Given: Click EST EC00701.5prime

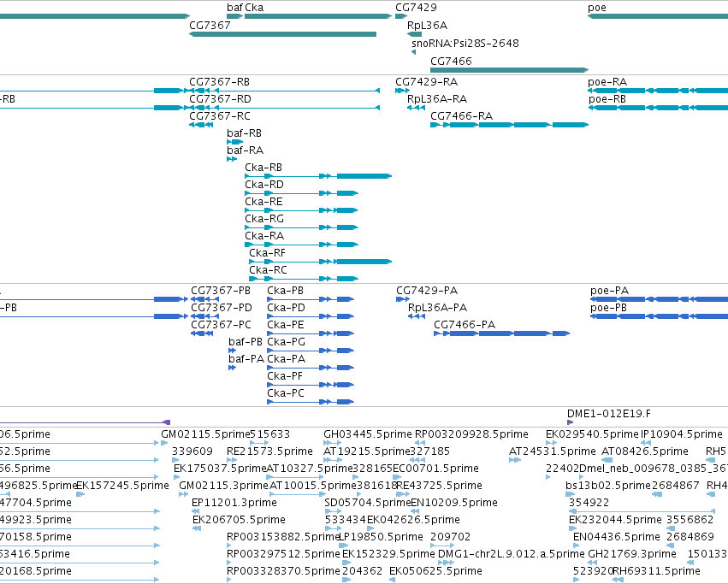Looking at the screenshot, I should [397, 477].
